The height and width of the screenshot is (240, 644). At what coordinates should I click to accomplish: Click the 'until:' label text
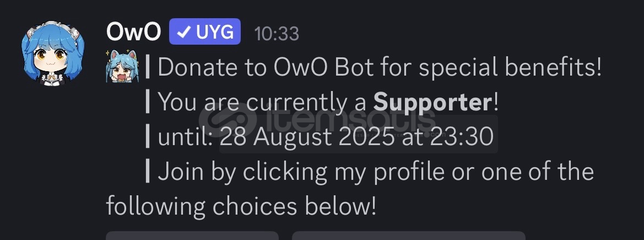click(185, 137)
